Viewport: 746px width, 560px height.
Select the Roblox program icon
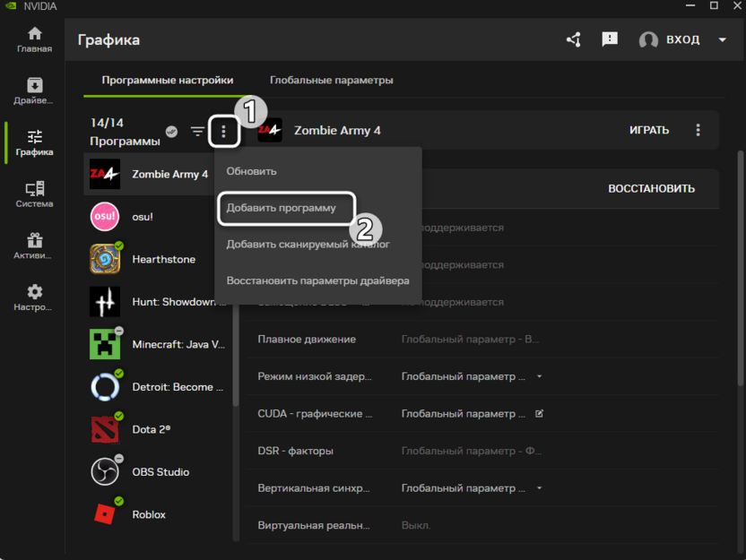pyautogui.click(x=105, y=514)
